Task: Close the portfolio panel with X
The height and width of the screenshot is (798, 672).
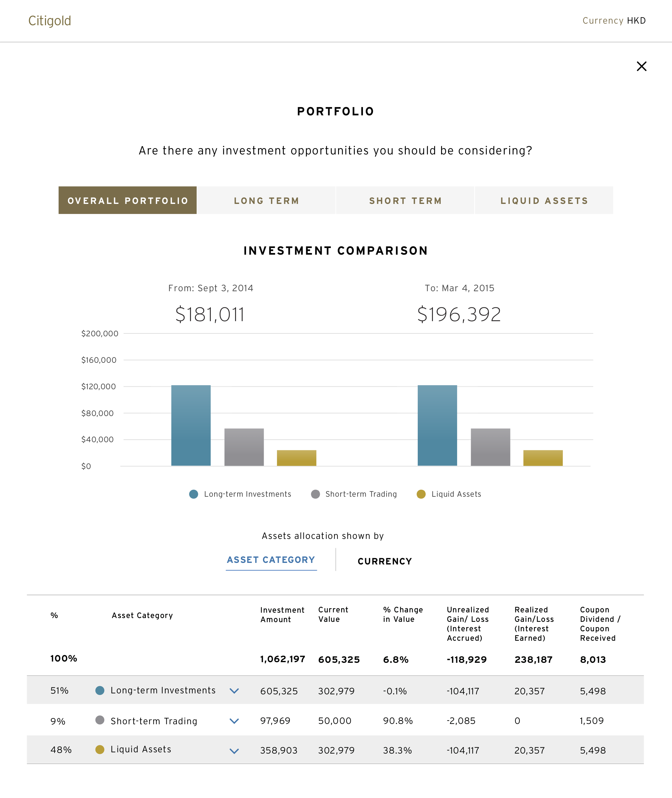Action: 641,66
